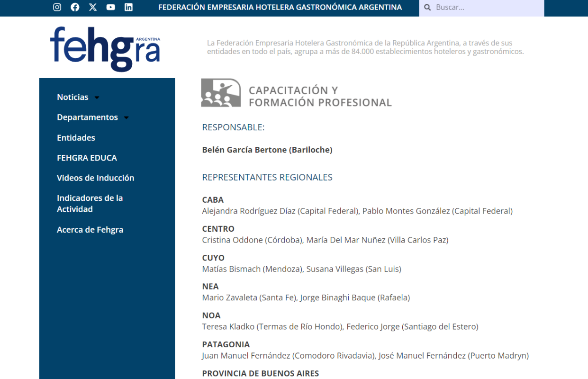This screenshot has height=379, width=588.
Task: Expand the Departamentos dropdown arrow
Action: tap(127, 118)
